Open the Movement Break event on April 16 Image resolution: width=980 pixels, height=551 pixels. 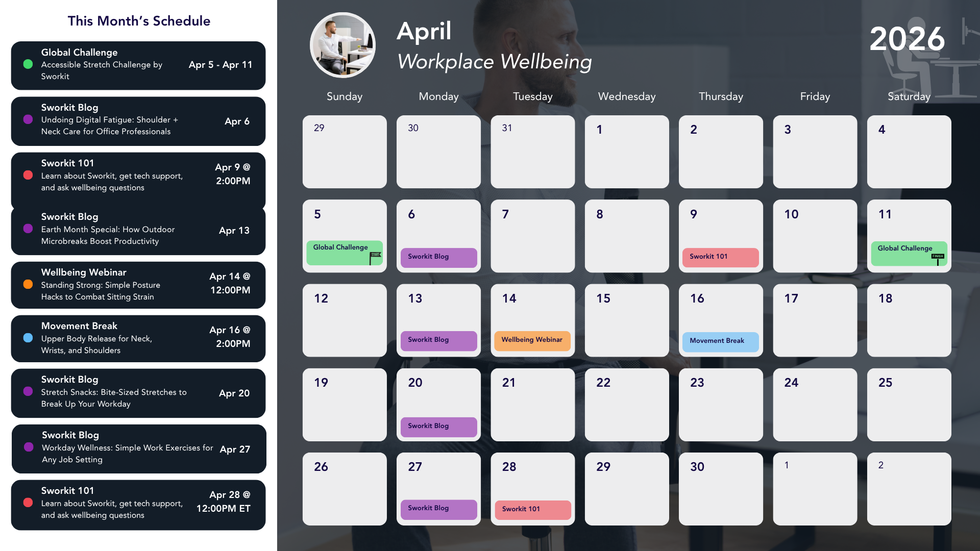pos(720,341)
